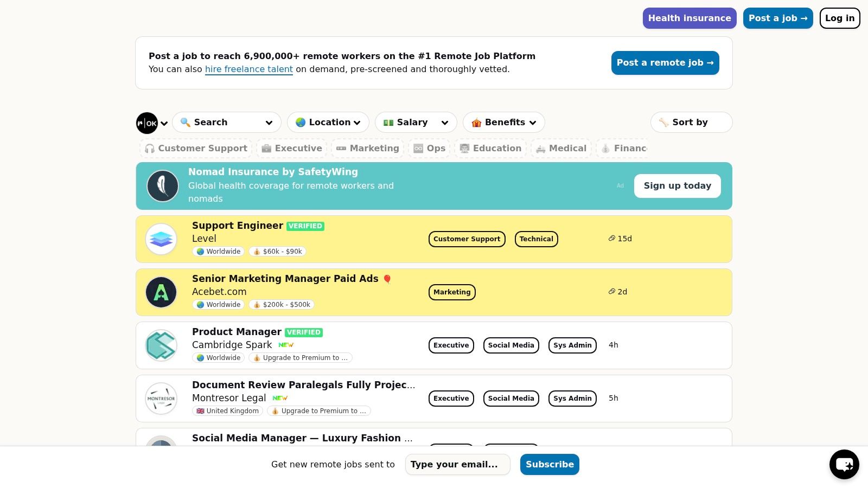Click the Customer Support tag on Support Engineer
The image size is (868, 488).
pyautogui.click(x=467, y=239)
